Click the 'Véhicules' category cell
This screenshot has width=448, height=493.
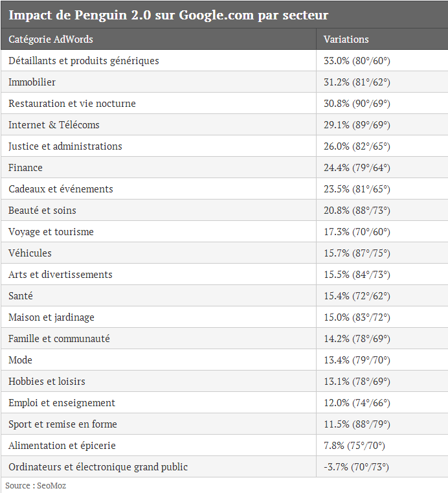click(159, 253)
